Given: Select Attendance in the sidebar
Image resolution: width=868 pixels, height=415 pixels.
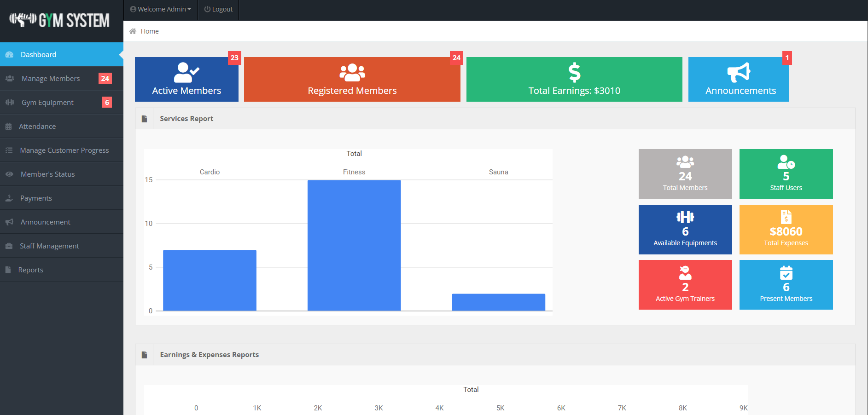Looking at the screenshot, I should click(x=62, y=126).
